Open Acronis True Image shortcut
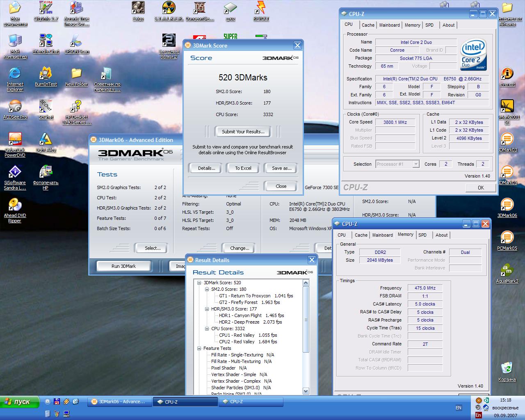 pyautogui.click(x=76, y=14)
